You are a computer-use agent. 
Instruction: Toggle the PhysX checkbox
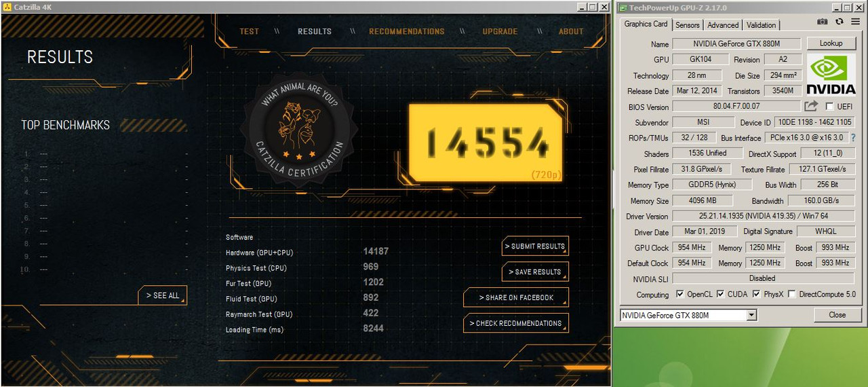pyautogui.click(x=756, y=295)
